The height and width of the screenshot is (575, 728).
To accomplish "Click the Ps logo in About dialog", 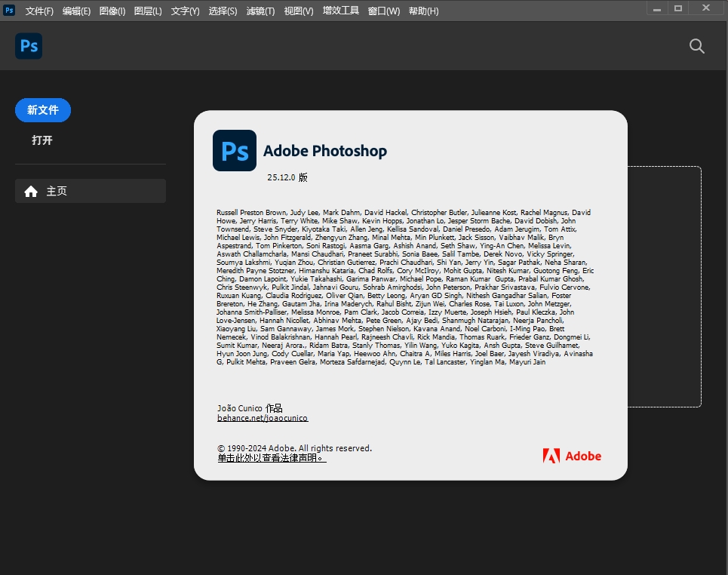I will point(235,150).
